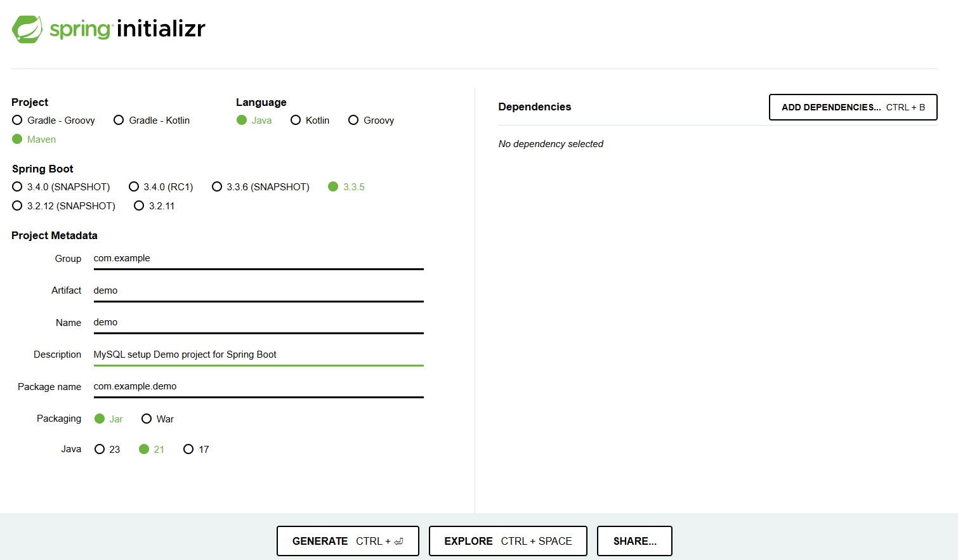The image size is (958, 560).
Task: Generate the project zip
Action: coord(348,541)
